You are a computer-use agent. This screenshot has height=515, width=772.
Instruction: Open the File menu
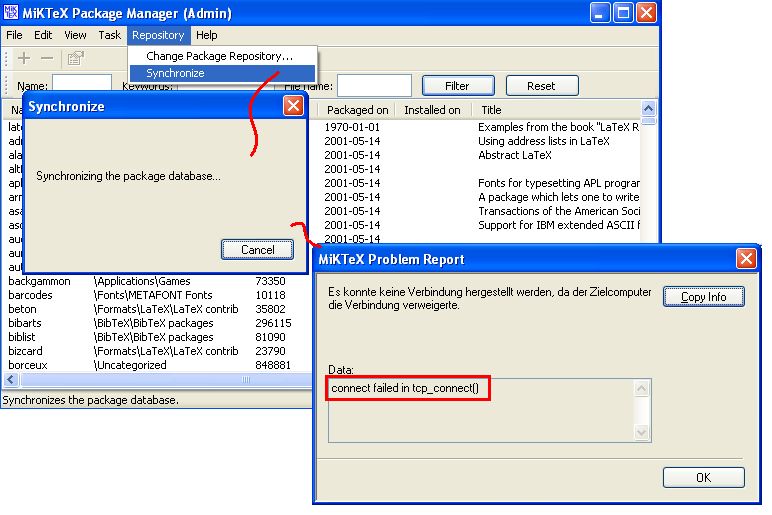(14, 35)
